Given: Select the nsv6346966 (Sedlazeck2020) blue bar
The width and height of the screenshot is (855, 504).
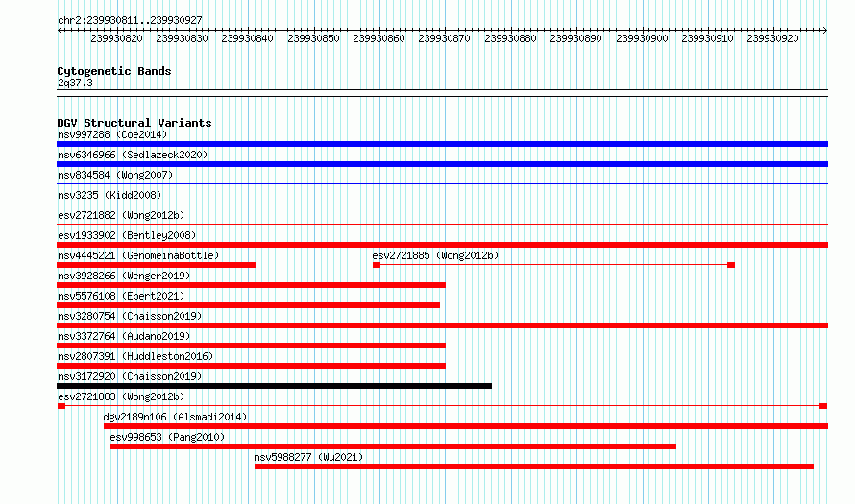Looking at the screenshot, I should click(x=442, y=164).
